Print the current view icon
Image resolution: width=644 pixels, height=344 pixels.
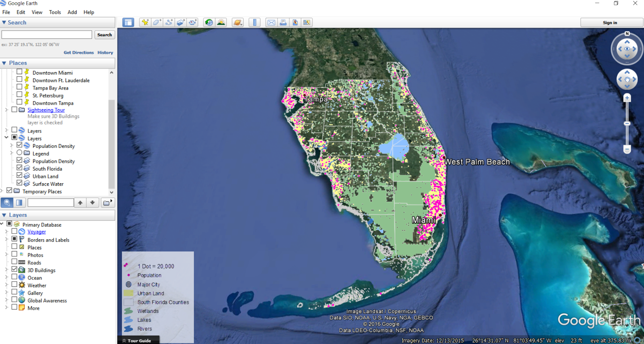[283, 23]
